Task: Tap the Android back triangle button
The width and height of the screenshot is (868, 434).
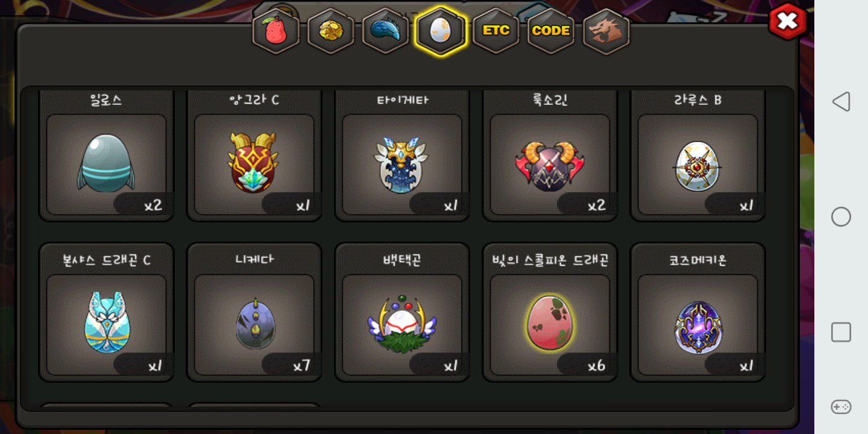Action: click(x=841, y=101)
